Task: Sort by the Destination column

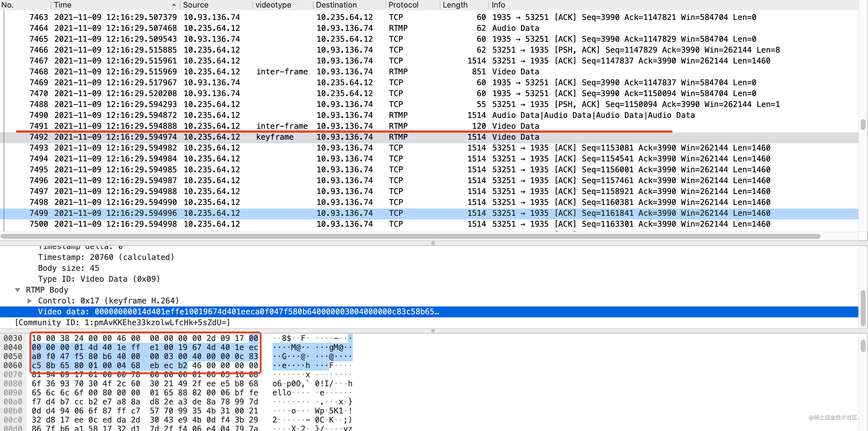Action: (x=336, y=5)
